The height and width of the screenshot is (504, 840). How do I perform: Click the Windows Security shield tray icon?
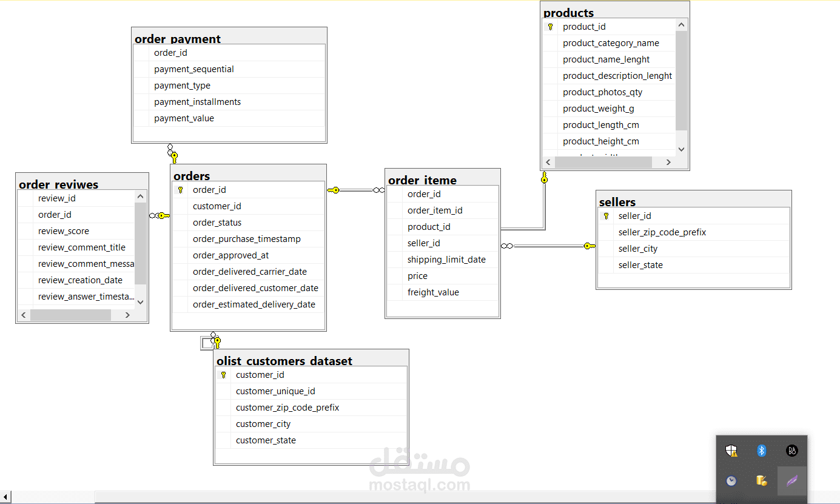click(731, 451)
